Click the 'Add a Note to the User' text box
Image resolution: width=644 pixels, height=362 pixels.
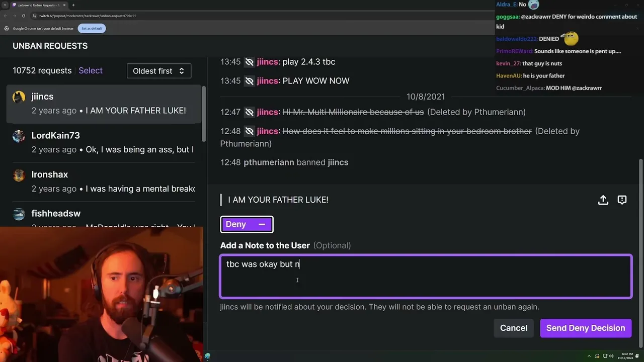tap(426, 277)
